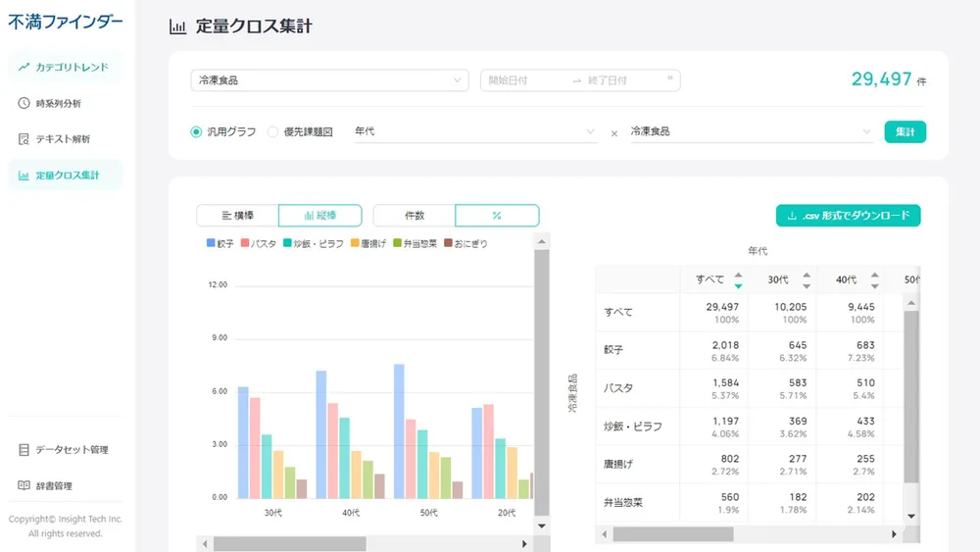980x552 pixels.
Task: Click chart vertical scrollbar down arrow
Action: click(542, 526)
